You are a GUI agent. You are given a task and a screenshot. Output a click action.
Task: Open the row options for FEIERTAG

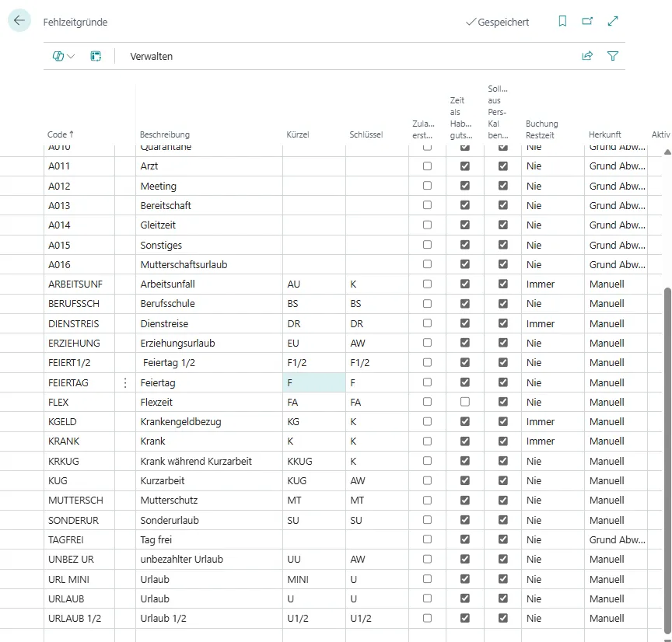125,382
